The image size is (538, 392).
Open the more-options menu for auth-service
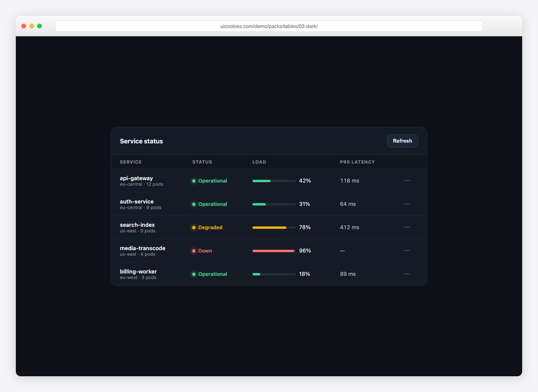407,204
